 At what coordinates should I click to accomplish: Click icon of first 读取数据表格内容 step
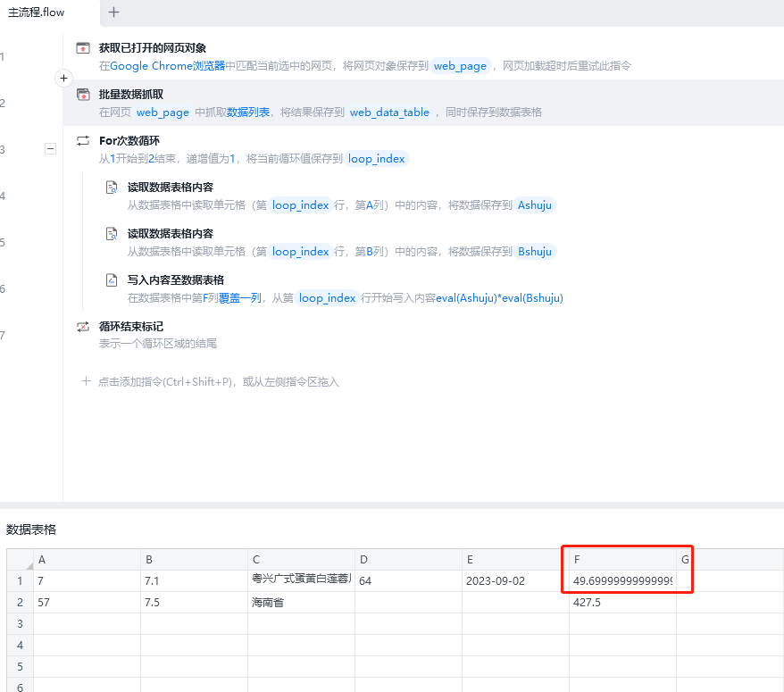pyautogui.click(x=112, y=188)
